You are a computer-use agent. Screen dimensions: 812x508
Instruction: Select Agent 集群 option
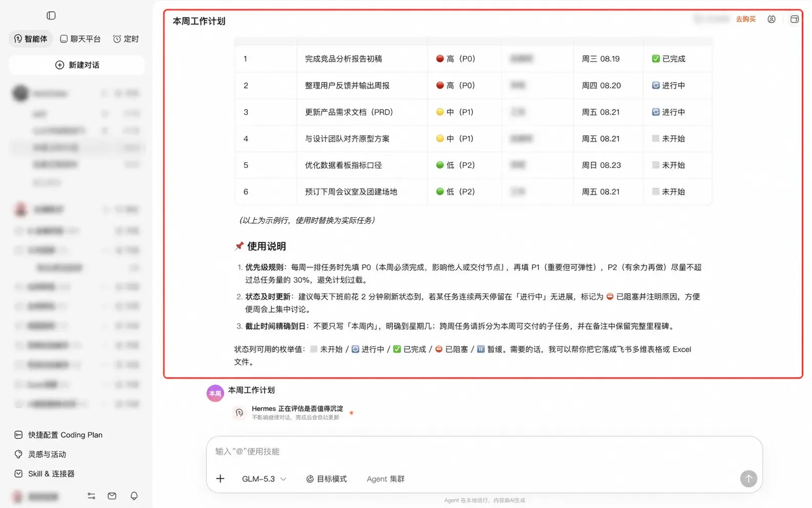coord(386,479)
